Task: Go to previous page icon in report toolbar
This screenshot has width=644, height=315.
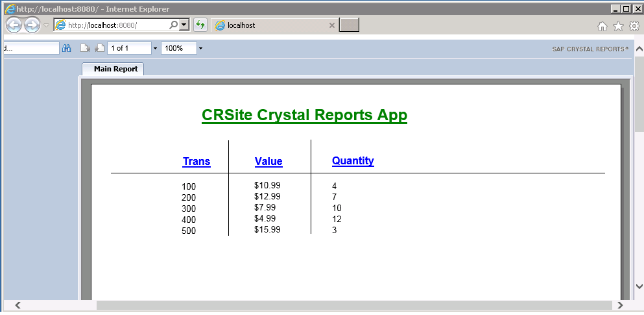Action: pos(84,49)
